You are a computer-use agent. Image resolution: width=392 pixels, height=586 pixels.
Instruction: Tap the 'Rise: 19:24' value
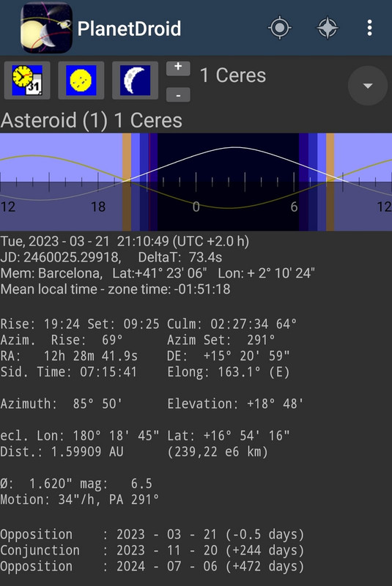(40, 324)
